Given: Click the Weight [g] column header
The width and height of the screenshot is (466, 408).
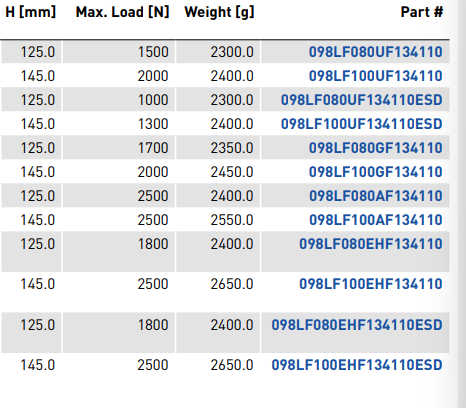Looking at the screenshot, I should 219,13.
